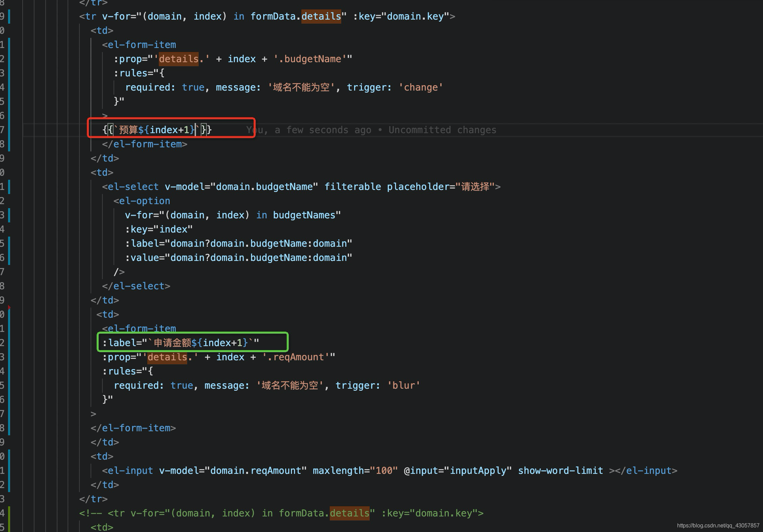
Task: Click the </el-select> closing tag
Action: pos(136,286)
